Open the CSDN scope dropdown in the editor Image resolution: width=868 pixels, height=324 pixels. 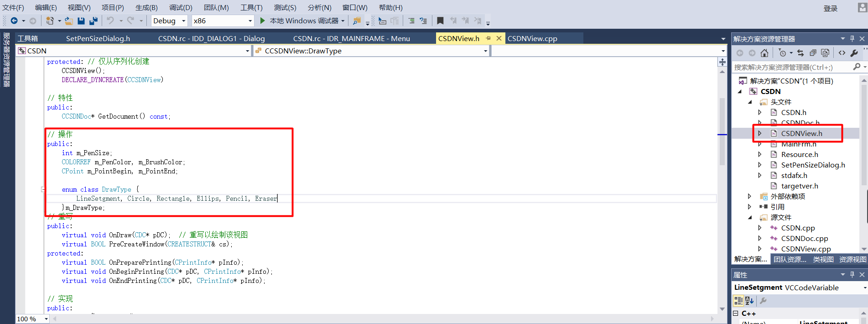pos(248,51)
